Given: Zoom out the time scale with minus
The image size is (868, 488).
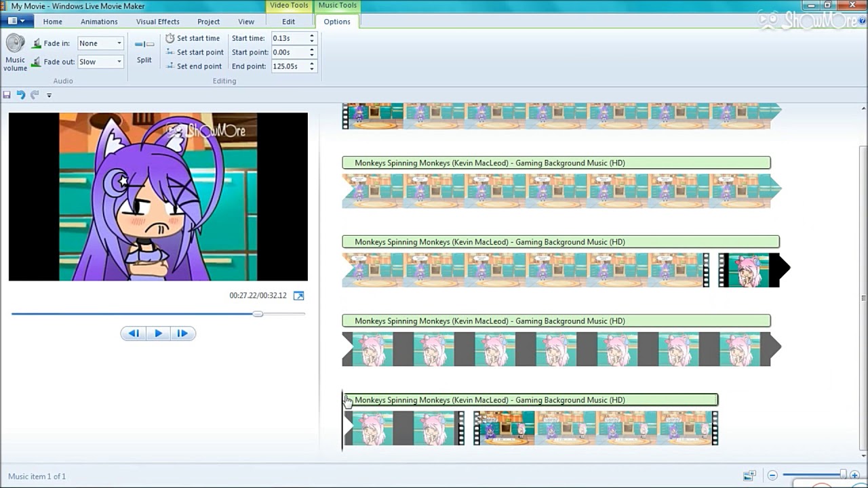Looking at the screenshot, I should click(772, 476).
